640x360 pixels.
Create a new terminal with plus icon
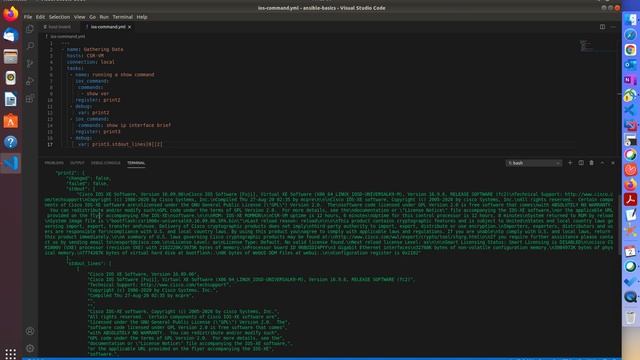(570, 163)
